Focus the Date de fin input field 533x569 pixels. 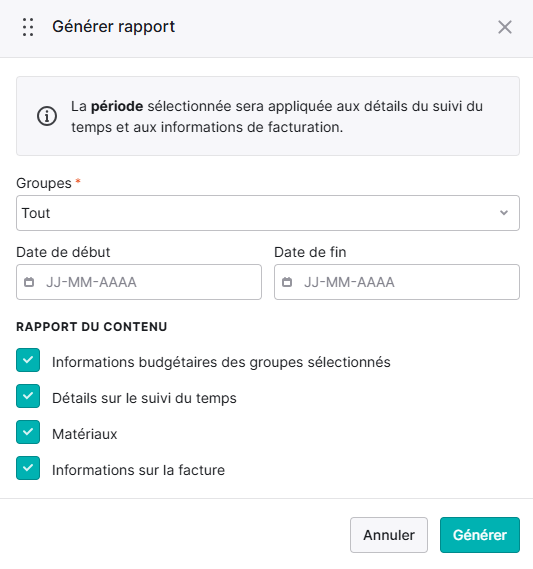tap(397, 282)
